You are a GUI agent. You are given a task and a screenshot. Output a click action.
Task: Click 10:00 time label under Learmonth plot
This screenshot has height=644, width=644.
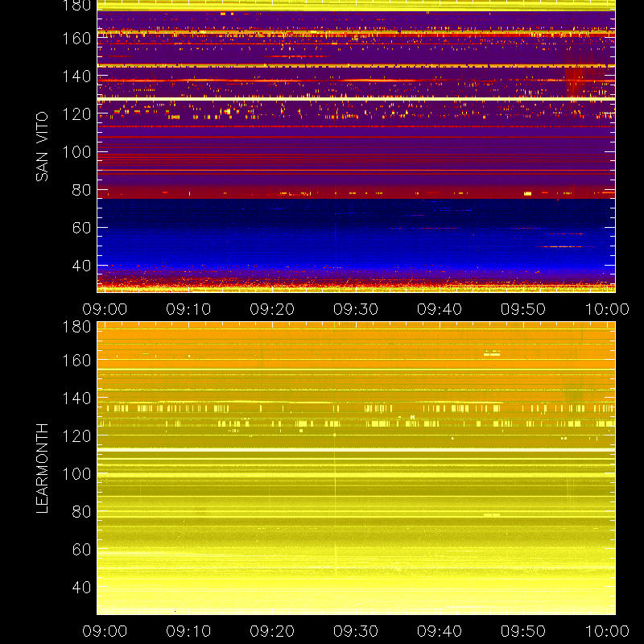point(607,631)
